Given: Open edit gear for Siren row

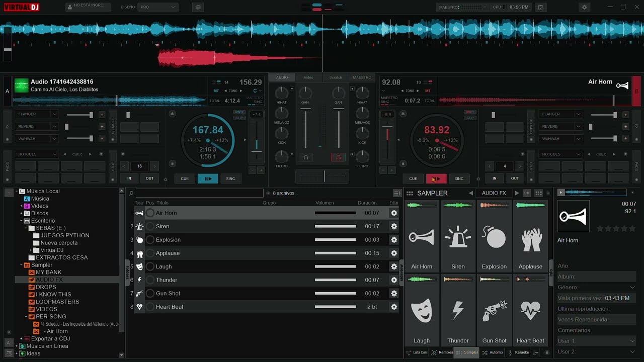Looking at the screenshot, I should [394, 226].
